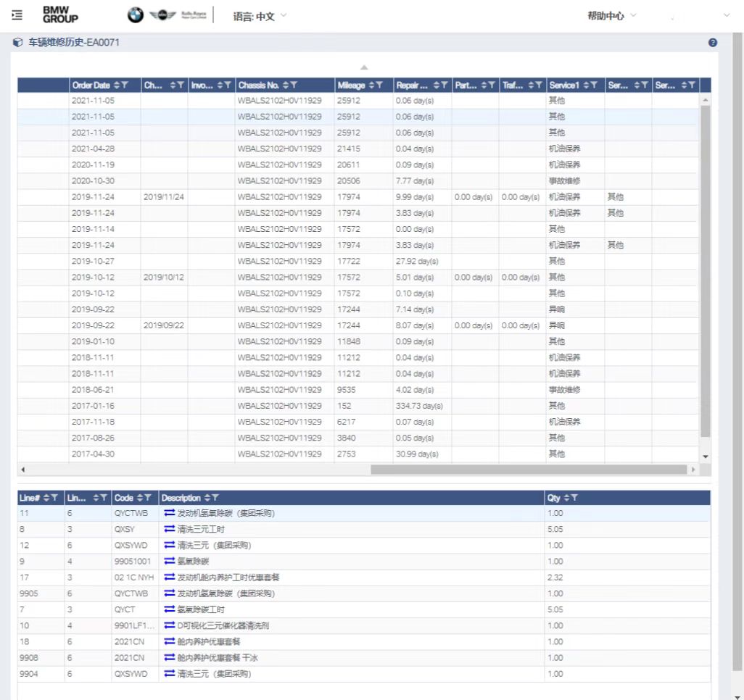Image resolution: width=744 pixels, height=700 pixels.
Task: Sort the Code column
Action: pos(140,498)
